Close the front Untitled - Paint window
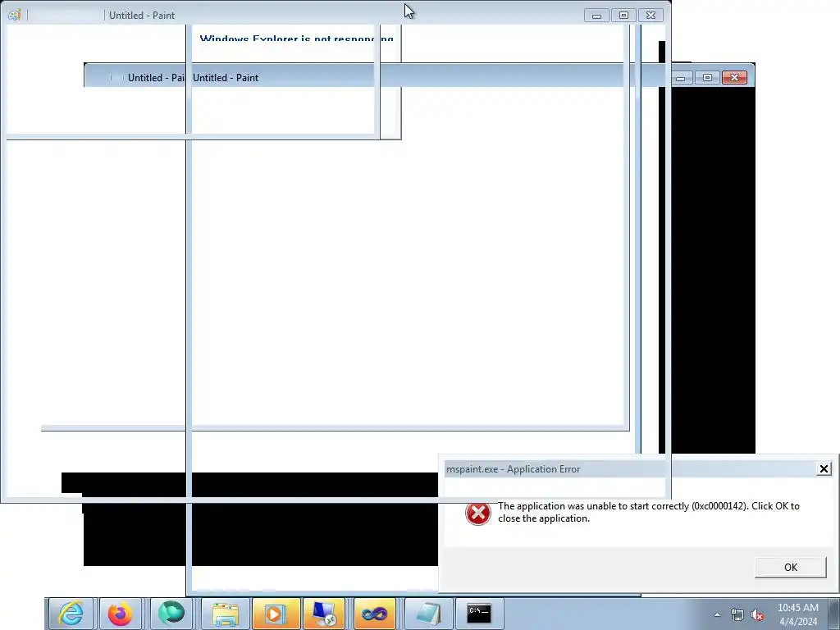Viewport: 840px width, 630px height. tap(651, 16)
